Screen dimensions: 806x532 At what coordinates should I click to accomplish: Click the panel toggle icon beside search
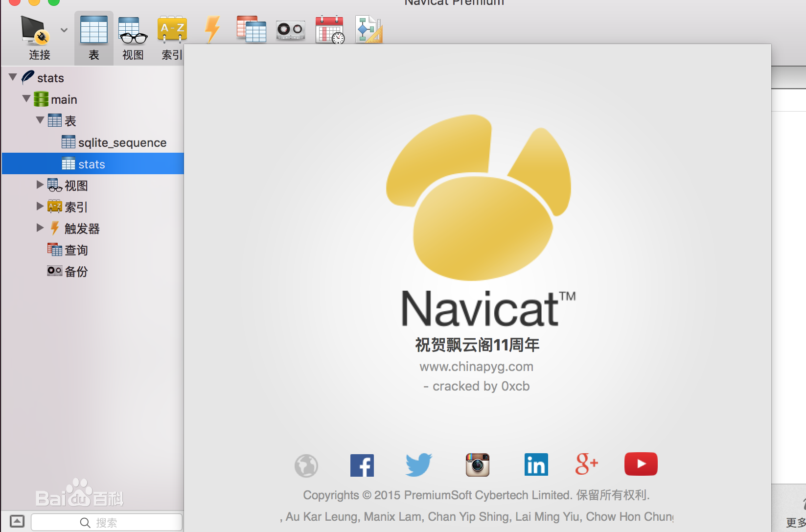coord(17,522)
